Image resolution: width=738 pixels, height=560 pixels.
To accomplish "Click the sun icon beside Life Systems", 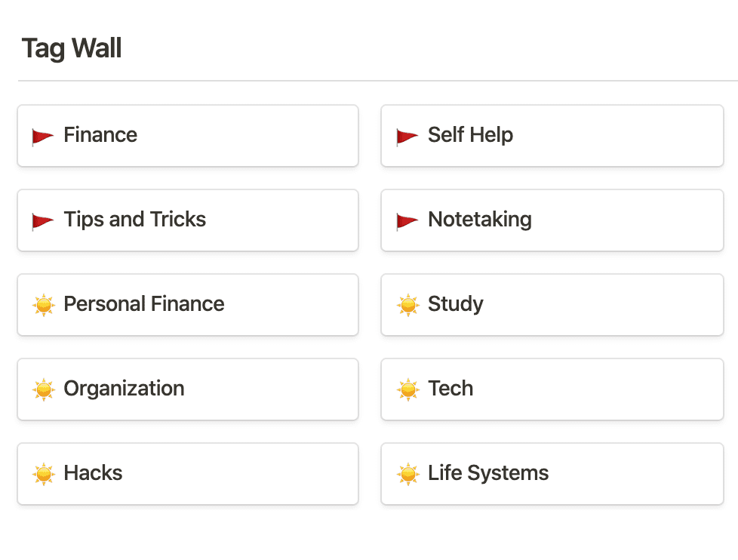I will (x=408, y=474).
